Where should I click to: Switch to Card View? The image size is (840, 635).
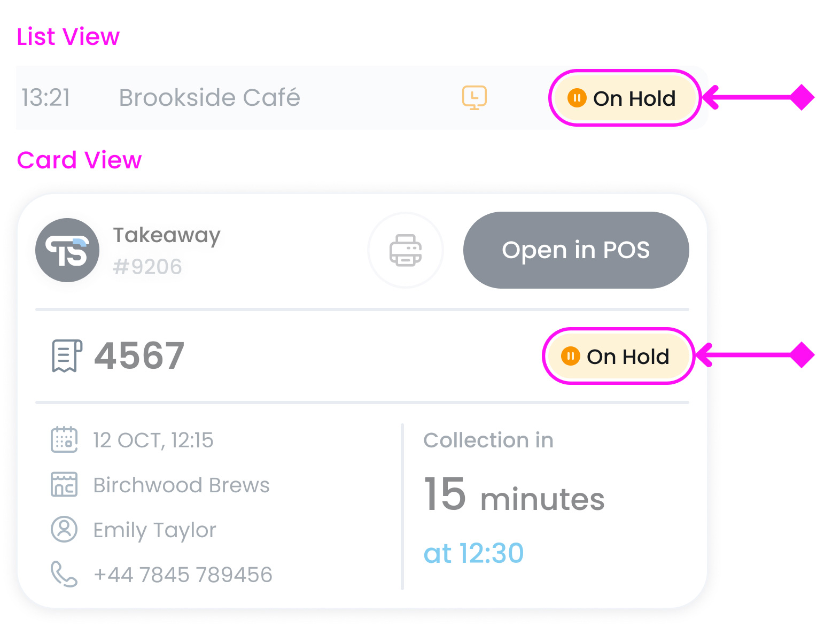[79, 160]
